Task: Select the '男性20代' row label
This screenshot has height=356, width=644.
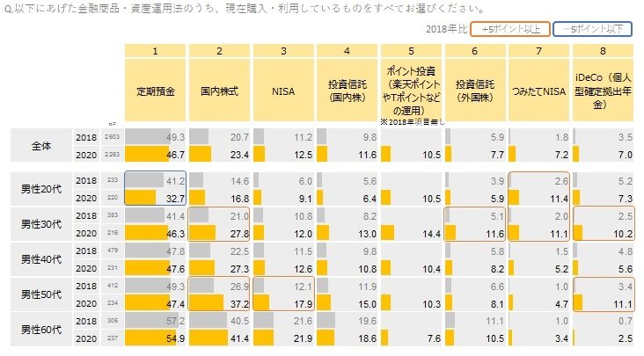Action: [x=41, y=189]
